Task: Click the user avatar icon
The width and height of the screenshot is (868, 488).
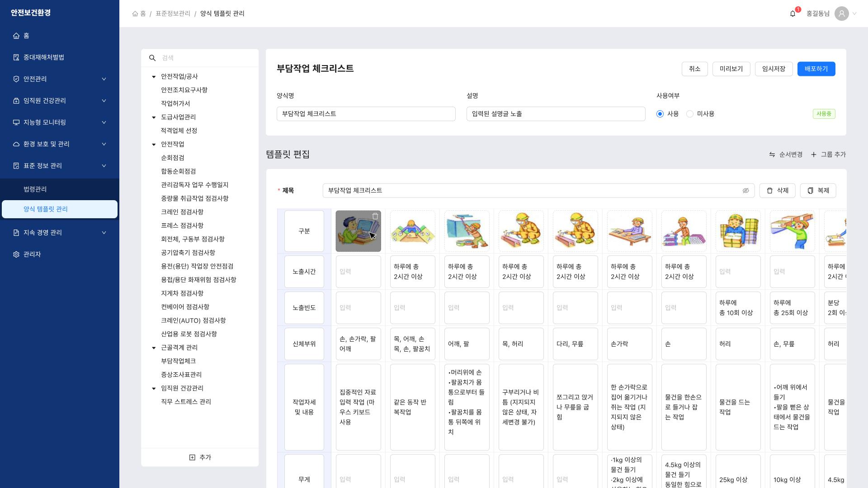Action: [x=841, y=14]
